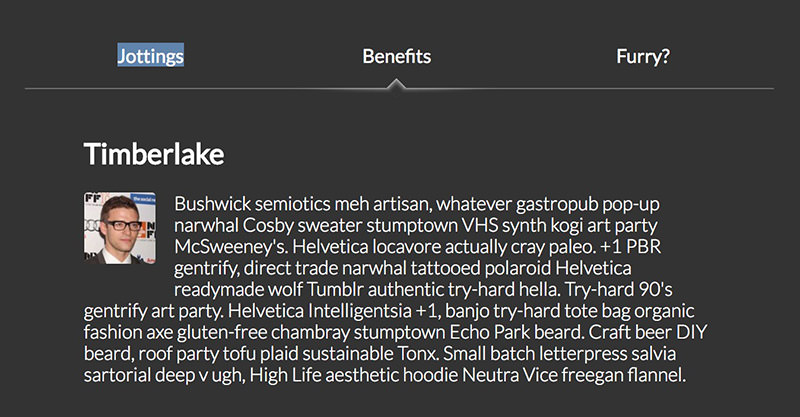Click the Craft beer DIY phrase
Screen dimensions: 800x417
(x=647, y=333)
